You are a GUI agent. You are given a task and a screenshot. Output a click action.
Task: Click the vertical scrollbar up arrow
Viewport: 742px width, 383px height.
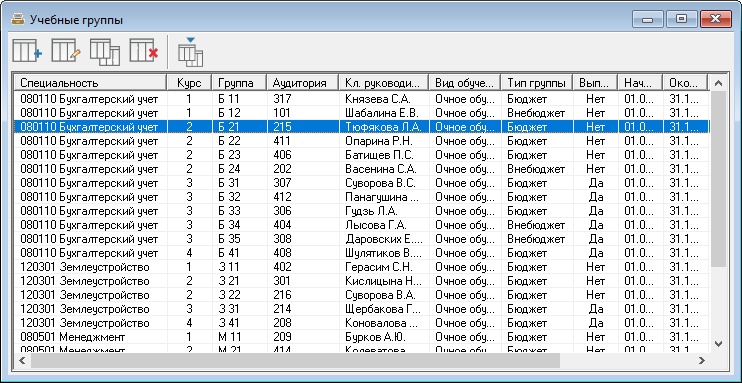click(718, 83)
